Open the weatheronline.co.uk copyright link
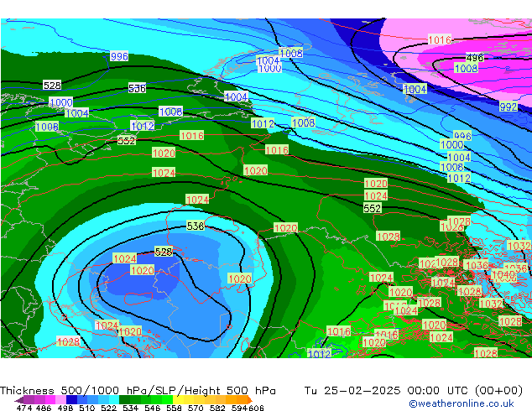The image size is (532, 411). tap(462, 403)
